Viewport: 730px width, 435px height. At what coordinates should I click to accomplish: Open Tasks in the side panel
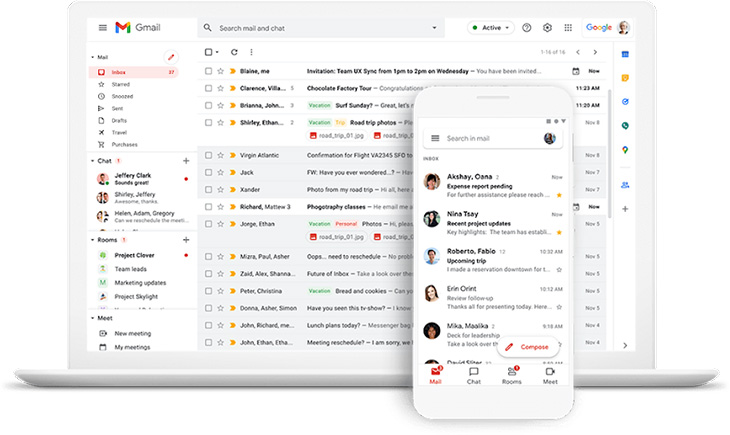click(625, 102)
